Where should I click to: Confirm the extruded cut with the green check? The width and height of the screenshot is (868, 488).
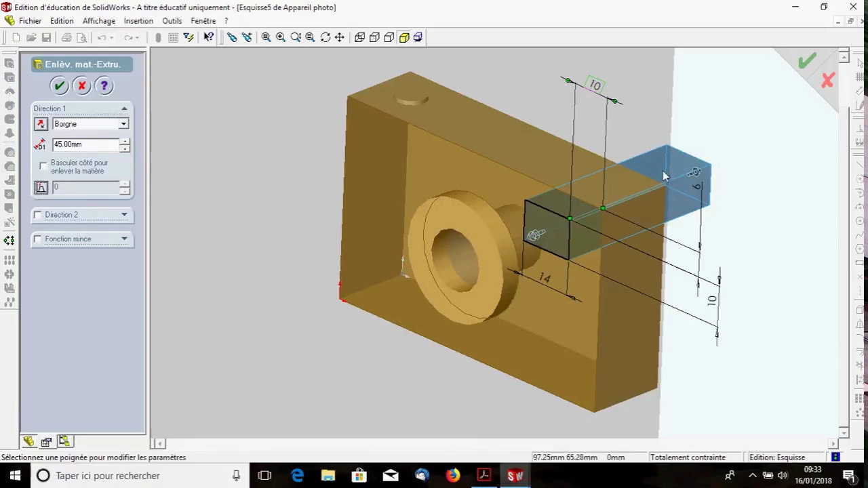click(60, 85)
